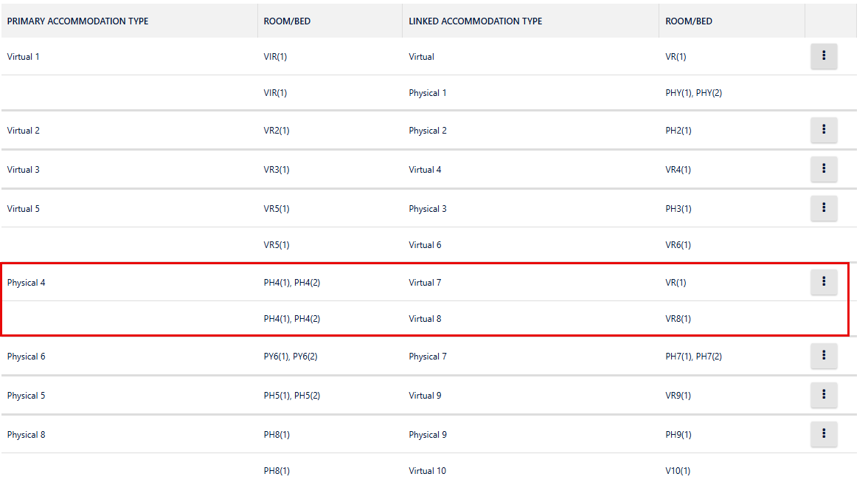Select the Virtual 1 primary accommodation row
Image resolution: width=868 pixels, height=485 pixels.
tap(24, 57)
